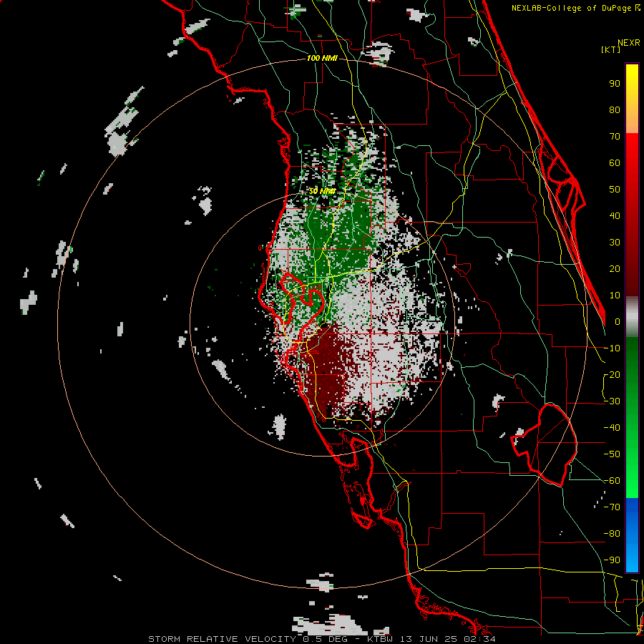Select the 100 NMI range ring label

[322, 58]
